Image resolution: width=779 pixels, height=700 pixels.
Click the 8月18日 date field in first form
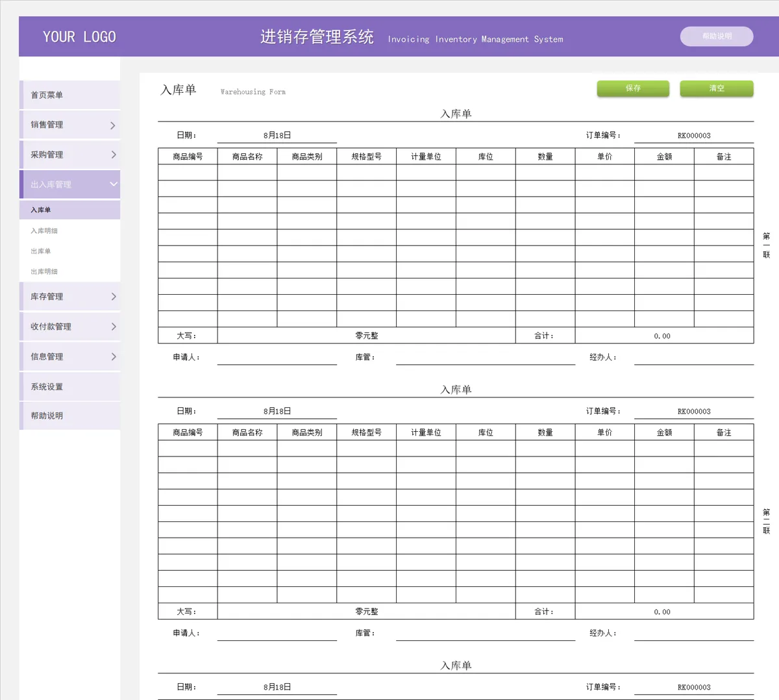coord(277,135)
